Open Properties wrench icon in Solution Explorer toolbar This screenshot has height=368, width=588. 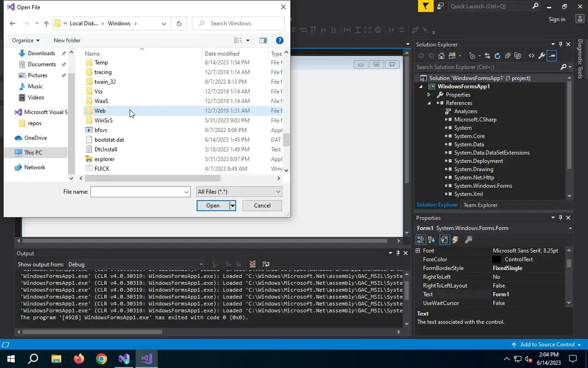click(542, 56)
